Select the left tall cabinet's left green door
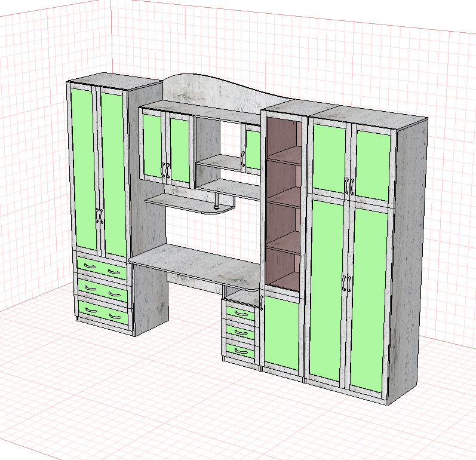 (x=84, y=170)
